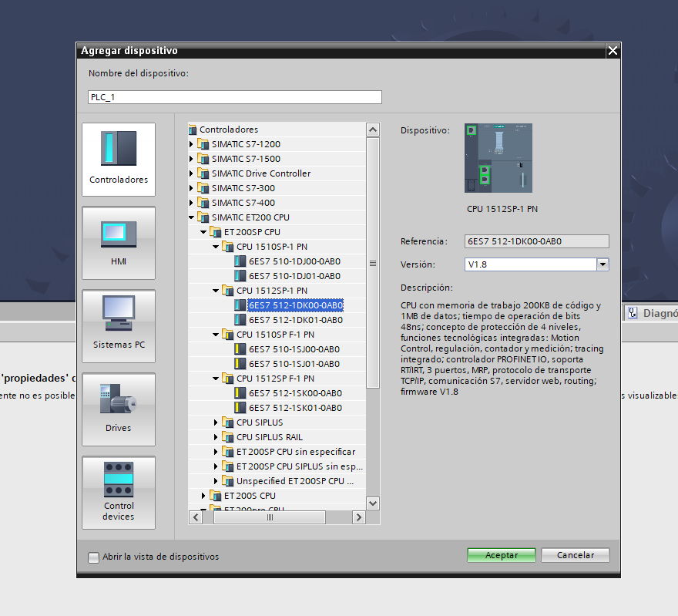Expand the ET 200SP CPU sin especificar node
Image resolution: width=678 pixels, height=616 pixels.
[216, 452]
